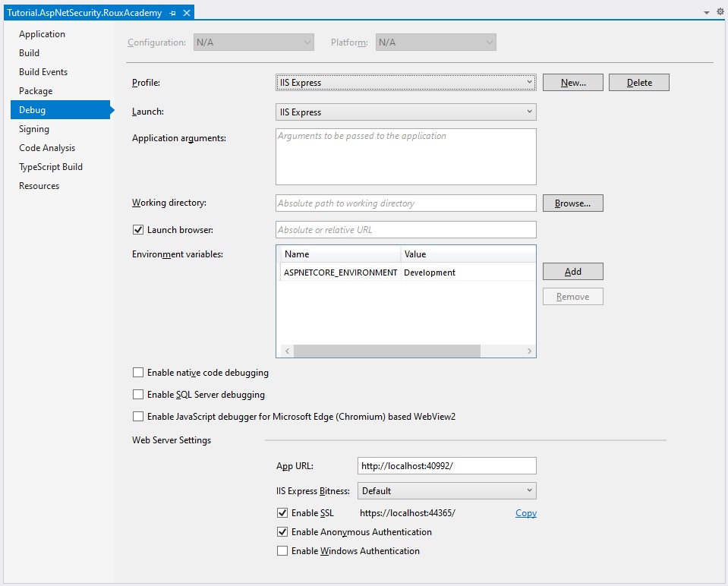Viewport: 728px width, 586px height.
Task: Open the Launch dropdown
Action: (406, 112)
